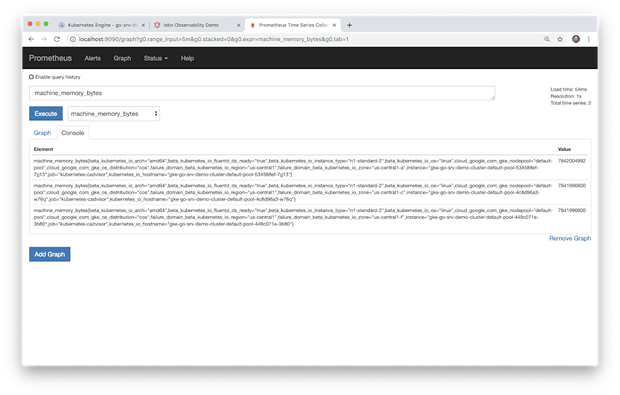Image resolution: width=620 pixels, height=395 pixels.
Task: Click the us-central1-c element row
Action: click(x=310, y=193)
